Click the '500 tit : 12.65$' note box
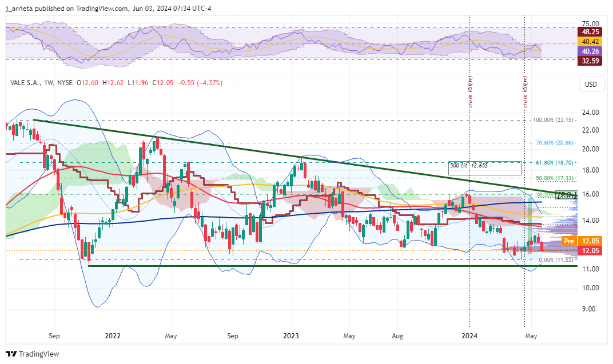 pyautogui.click(x=485, y=168)
